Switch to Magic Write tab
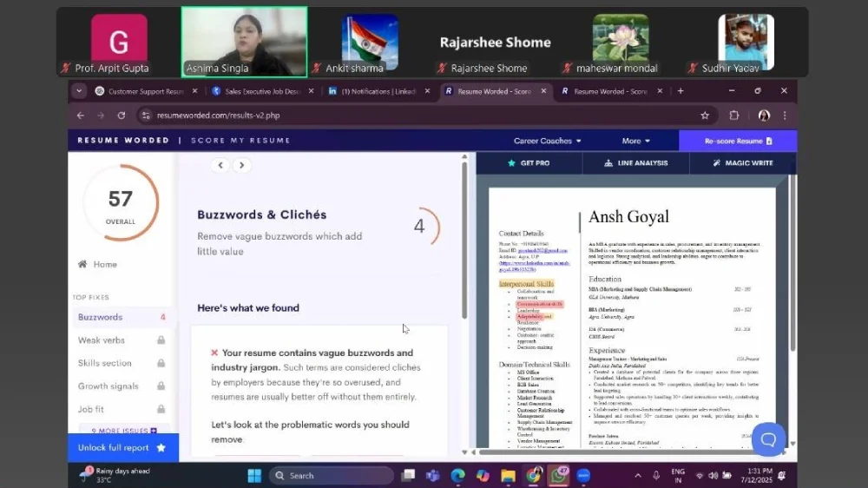868x488 pixels. click(x=742, y=162)
